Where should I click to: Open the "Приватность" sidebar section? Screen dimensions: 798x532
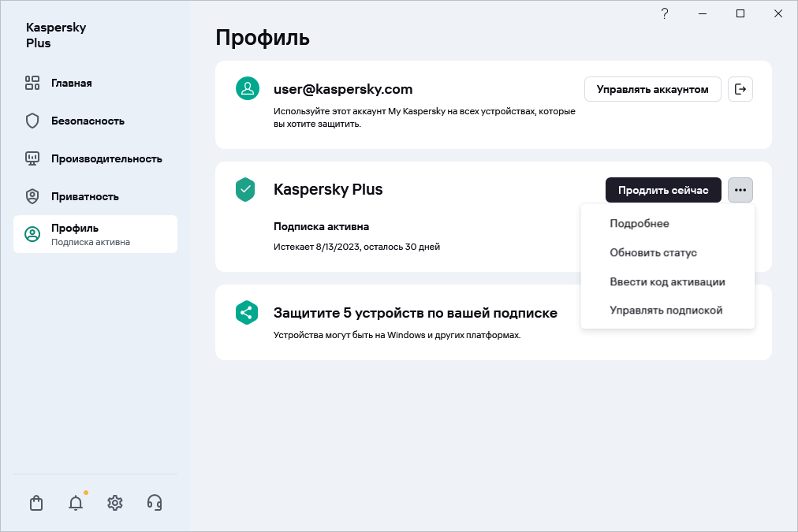point(84,196)
